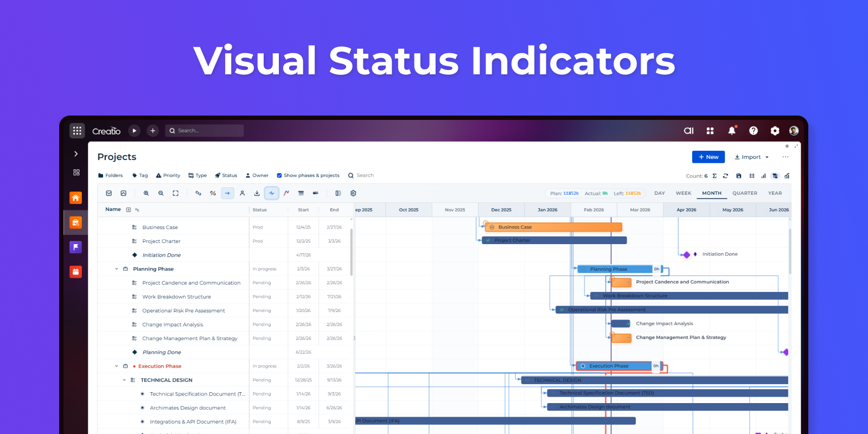Open the notifications bell icon
The image size is (868, 434).
click(732, 131)
